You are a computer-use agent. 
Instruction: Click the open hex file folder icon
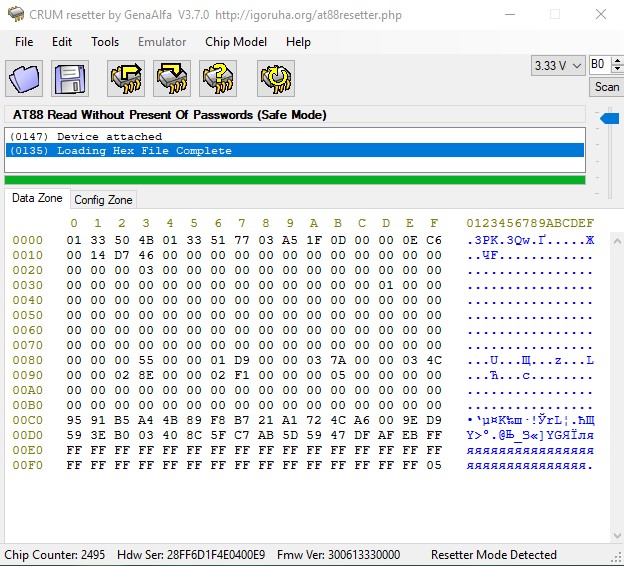pos(25,78)
